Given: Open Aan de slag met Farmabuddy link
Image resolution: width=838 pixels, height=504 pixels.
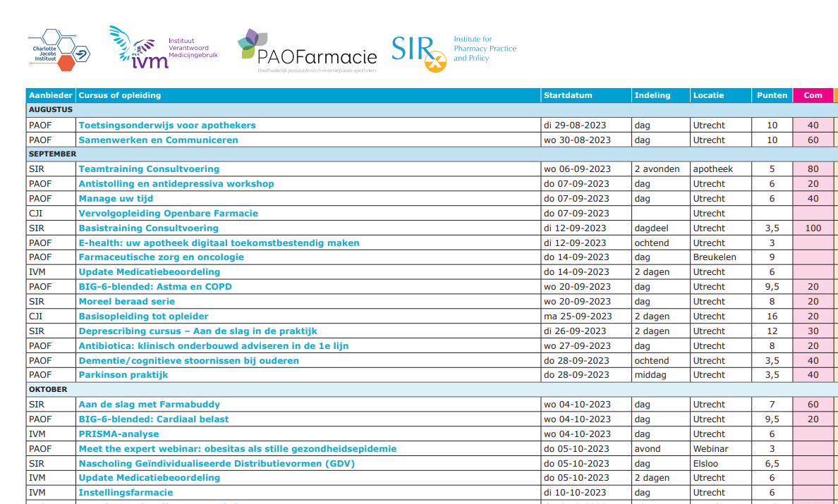Looking at the screenshot, I should (x=149, y=405).
